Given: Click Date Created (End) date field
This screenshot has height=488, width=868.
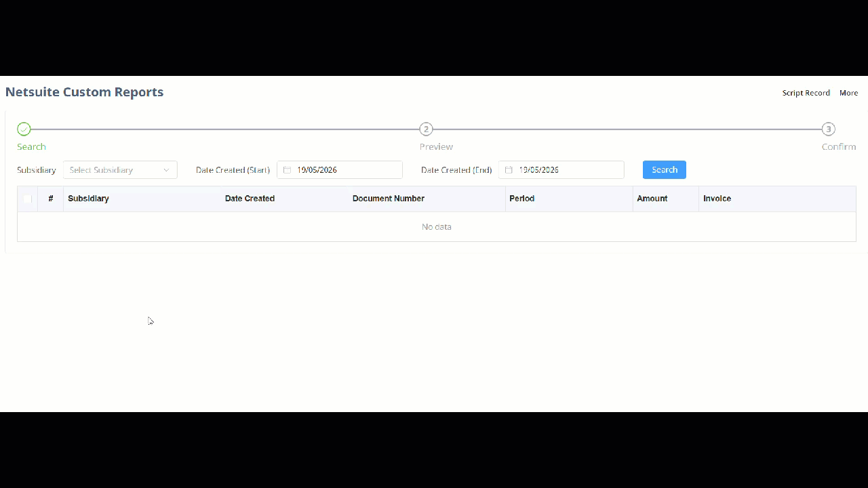Looking at the screenshot, I should click(x=561, y=170).
